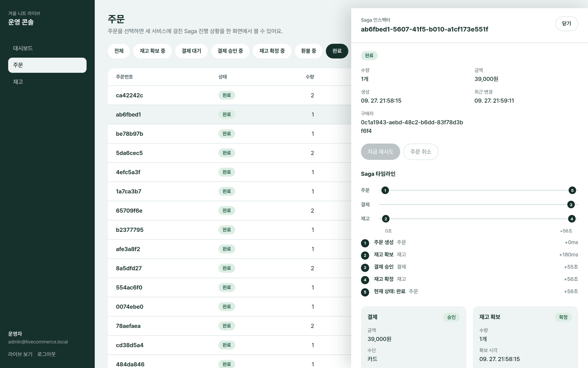Click step 2 badge beside 재고 확보
The height and width of the screenshot is (368, 588).
point(365,255)
